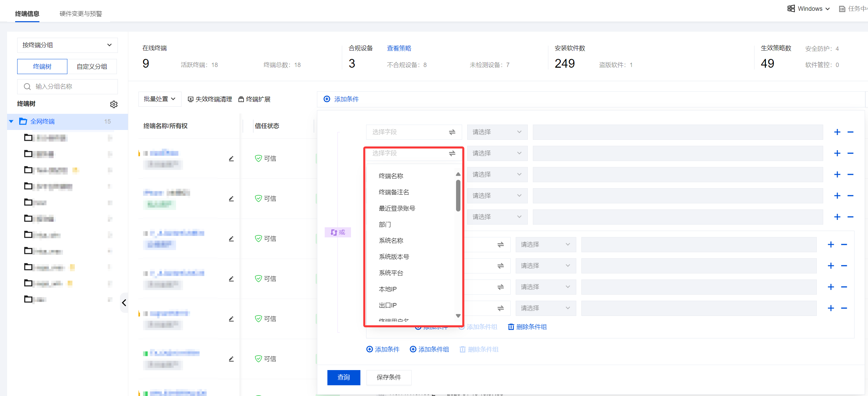Viewport: 868px width, 396px height.
Task: Open the 硬件变更与预警 tab
Action: click(x=81, y=13)
